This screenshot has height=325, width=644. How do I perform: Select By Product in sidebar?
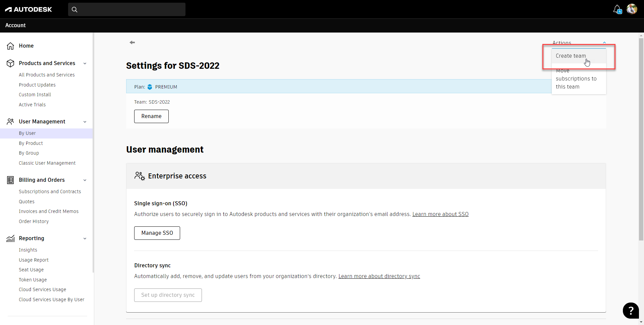[31, 143]
